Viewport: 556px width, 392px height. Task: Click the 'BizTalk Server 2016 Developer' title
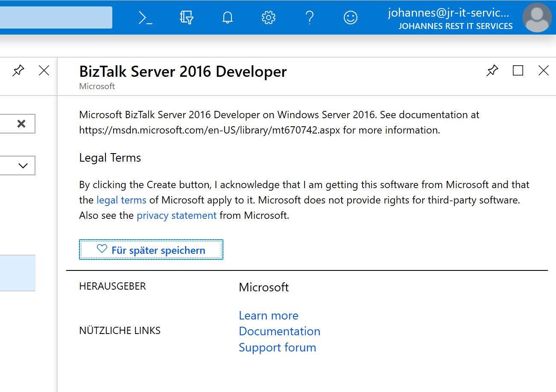pyautogui.click(x=183, y=72)
